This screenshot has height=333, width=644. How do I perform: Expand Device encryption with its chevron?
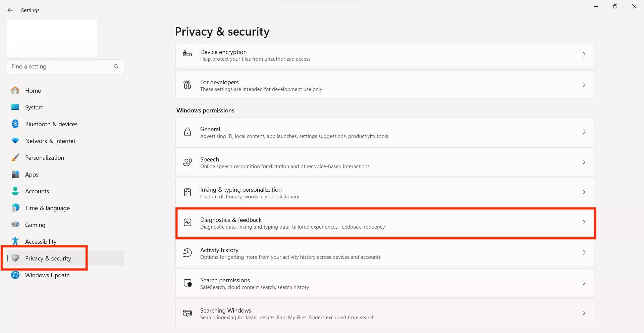coord(584,55)
